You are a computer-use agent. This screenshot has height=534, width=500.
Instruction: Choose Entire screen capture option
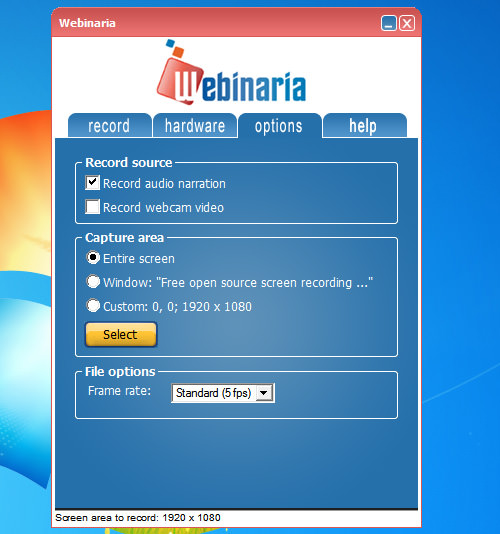click(93, 258)
